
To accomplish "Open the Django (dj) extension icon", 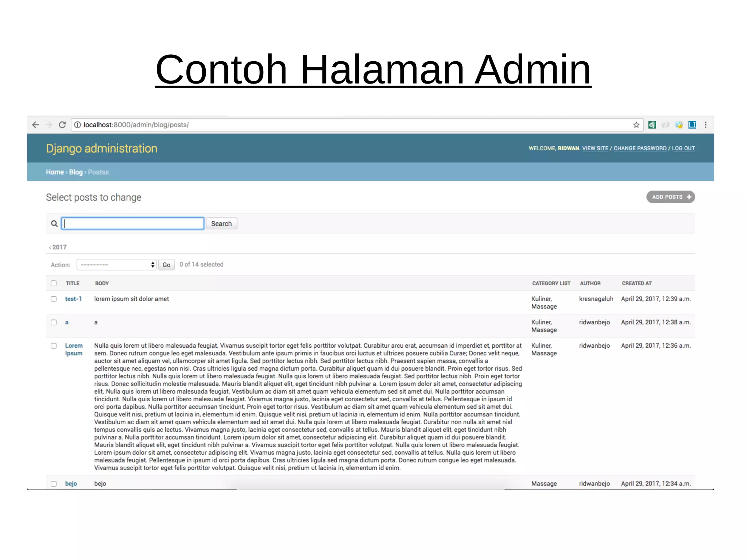I will click(x=652, y=125).
